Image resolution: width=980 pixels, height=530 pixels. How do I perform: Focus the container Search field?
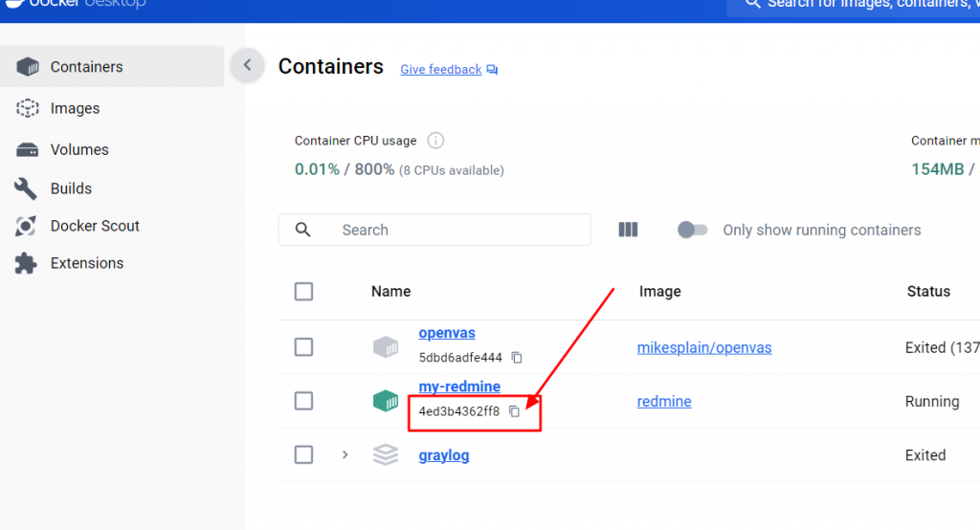434,230
